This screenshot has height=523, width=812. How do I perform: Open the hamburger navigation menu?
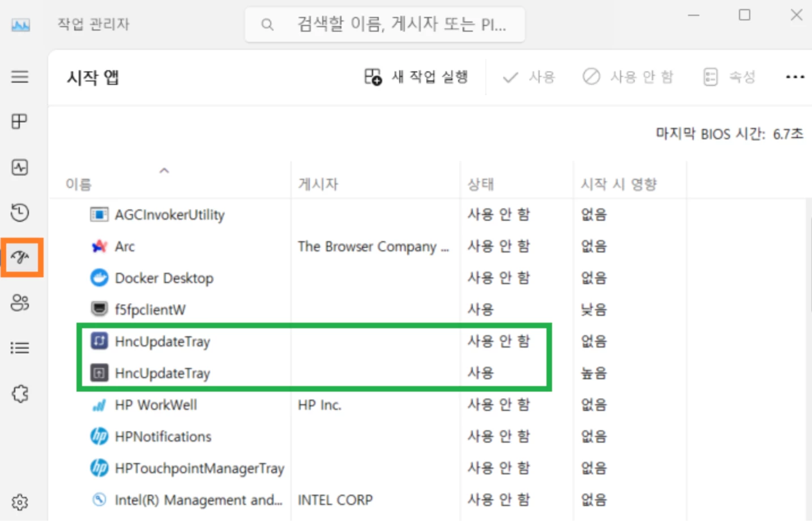(x=20, y=76)
